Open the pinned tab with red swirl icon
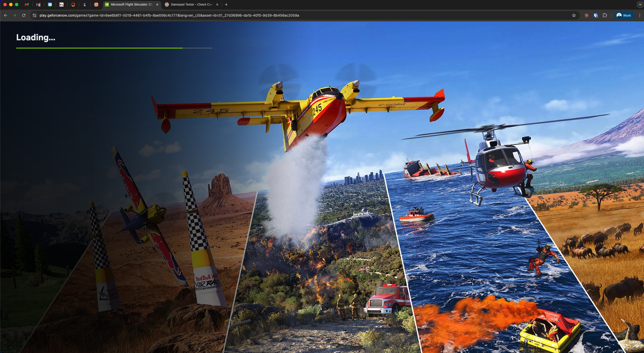The width and height of the screenshot is (644, 353). tap(73, 5)
